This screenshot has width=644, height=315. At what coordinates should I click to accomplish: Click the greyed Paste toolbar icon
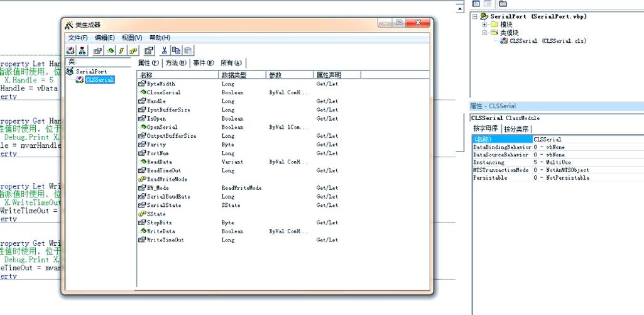tap(188, 50)
